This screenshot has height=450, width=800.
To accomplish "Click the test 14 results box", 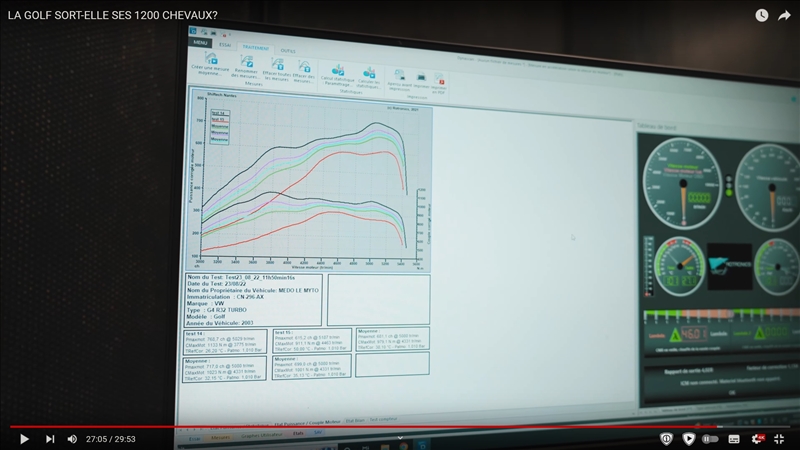I will click(x=224, y=342).
